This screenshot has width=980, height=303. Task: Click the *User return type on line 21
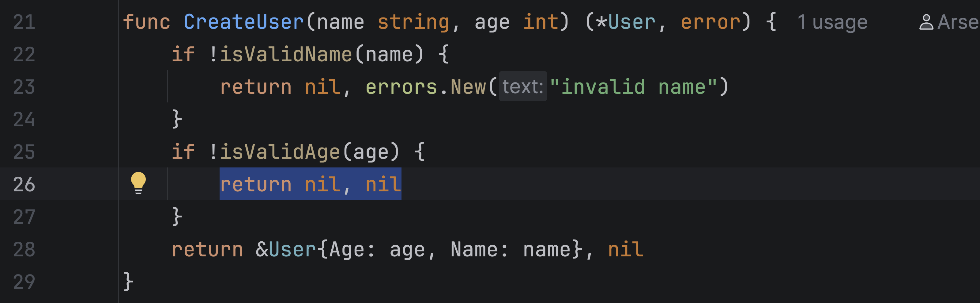[x=626, y=22]
